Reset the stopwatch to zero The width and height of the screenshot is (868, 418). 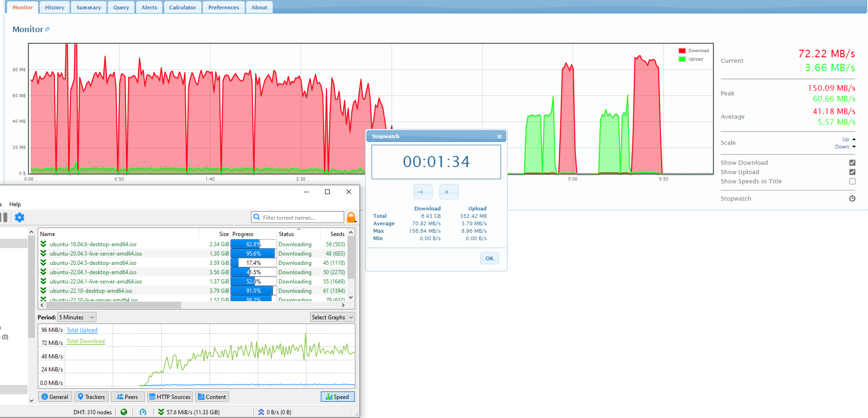[x=423, y=192]
